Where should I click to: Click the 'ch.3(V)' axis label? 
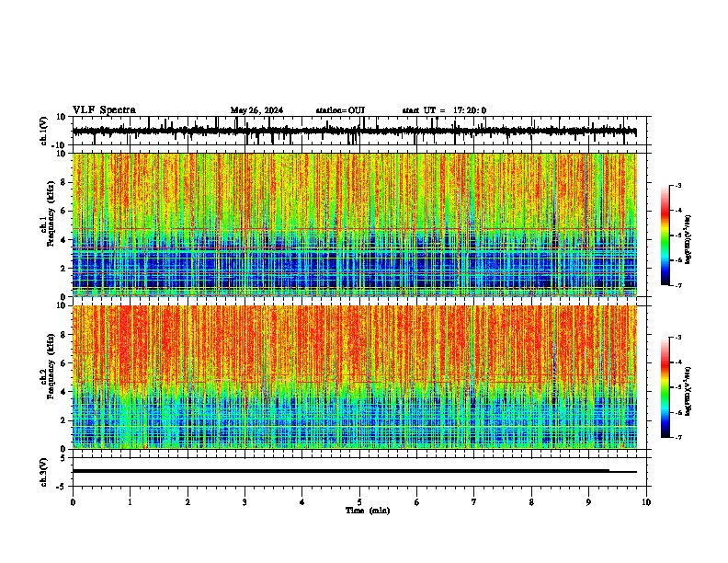[43, 472]
